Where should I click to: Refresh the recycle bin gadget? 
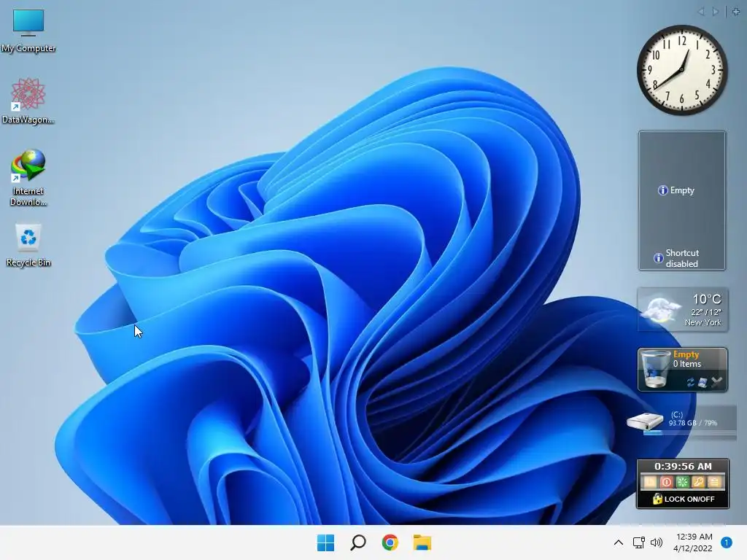[691, 382]
